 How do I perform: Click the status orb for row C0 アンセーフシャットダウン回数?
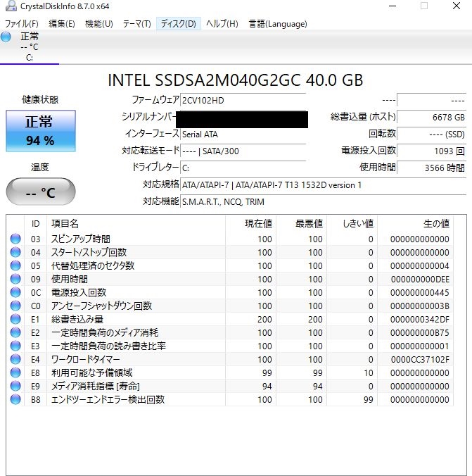coord(15,306)
